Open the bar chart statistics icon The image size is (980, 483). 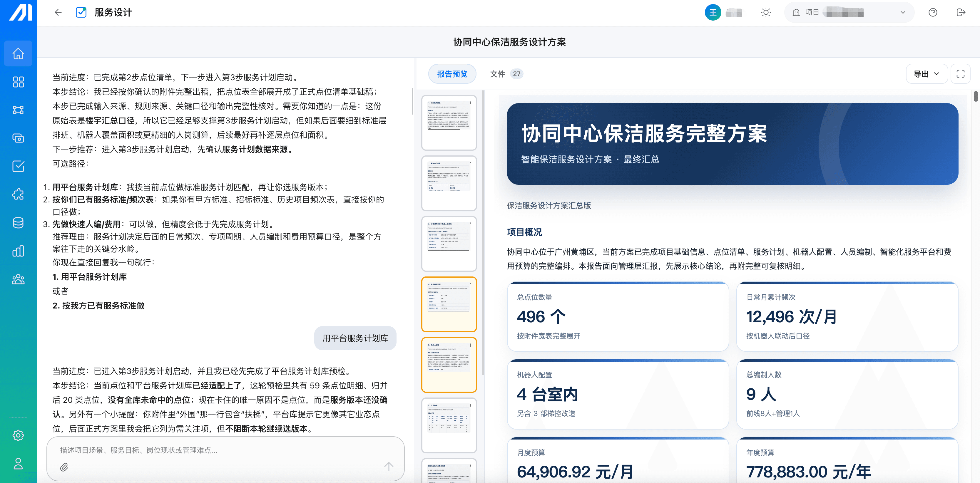point(18,251)
